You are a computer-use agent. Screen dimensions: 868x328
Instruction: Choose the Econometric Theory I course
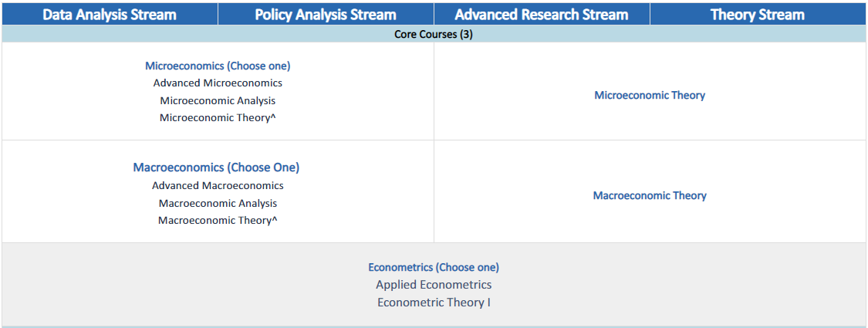click(x=434, y=302)
